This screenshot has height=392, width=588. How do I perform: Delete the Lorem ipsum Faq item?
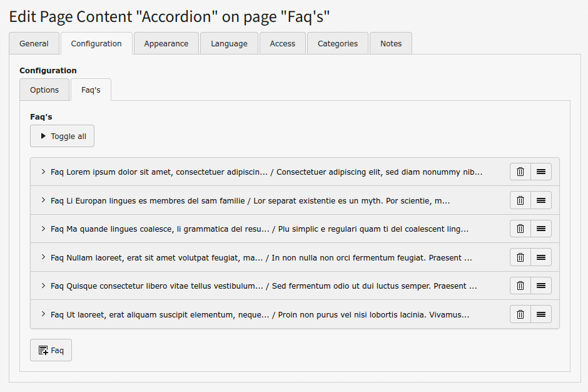pyautogui.click(x=520, y=172)
